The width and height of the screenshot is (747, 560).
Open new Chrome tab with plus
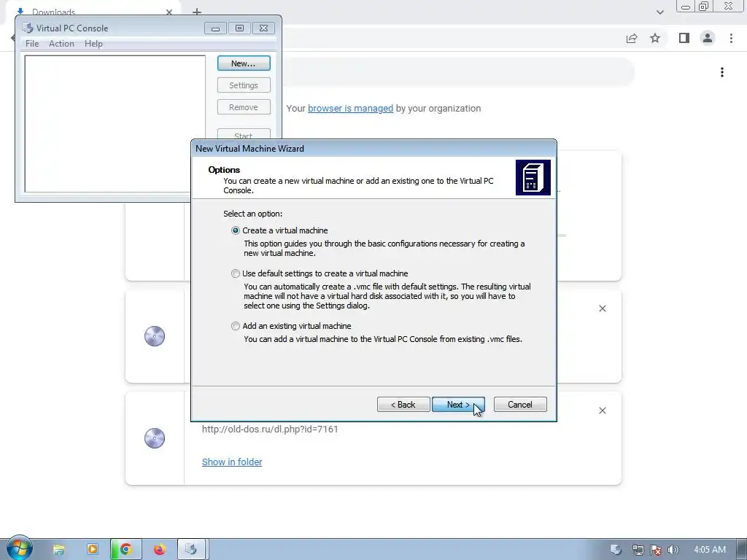coord(197,12)
